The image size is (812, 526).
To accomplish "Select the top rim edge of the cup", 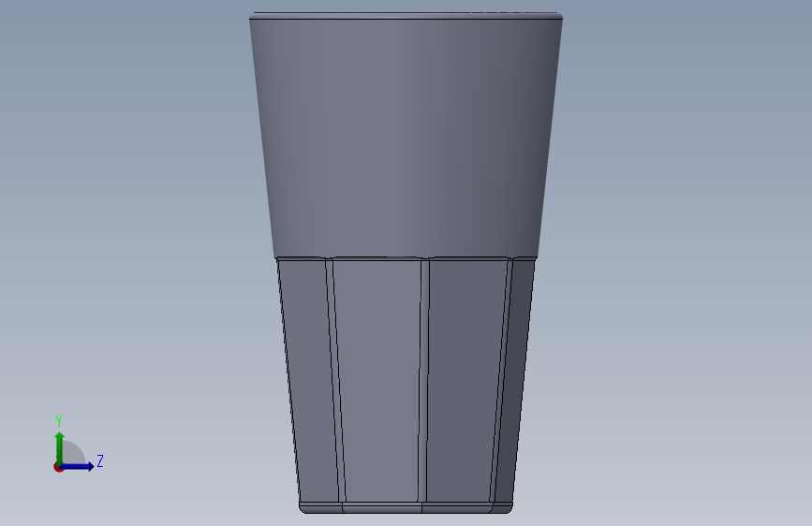I will tap(406, 16).
